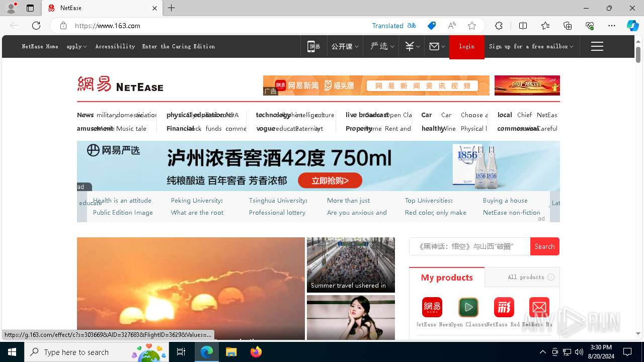Viewport: 644px width, 362px height.
Task: Activate the Read aloud icon
Action: pos(452,26)
